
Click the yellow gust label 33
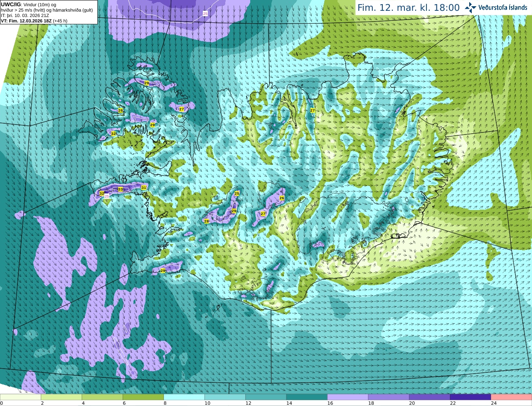click(121, 189)
